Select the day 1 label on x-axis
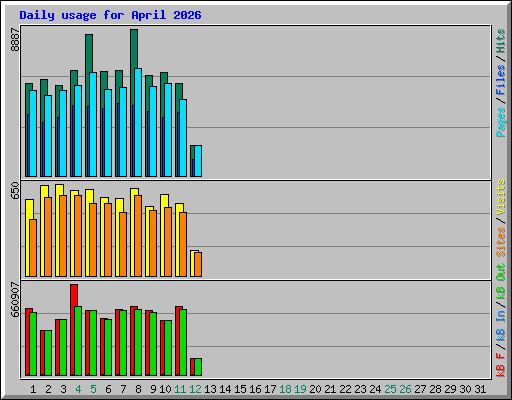512x400 pixels. (33, 389)
